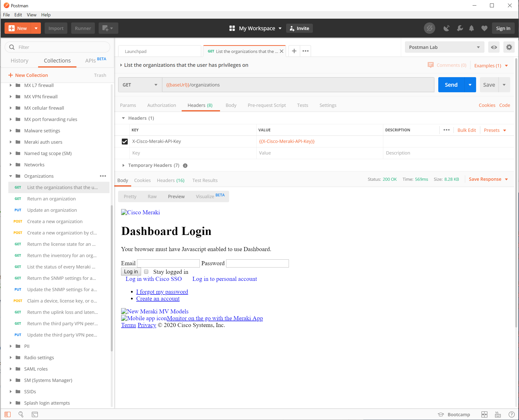Click the blue Send button
The width and height of the screenshot is (519, 420).
pyautogui.click(x=451, y=85)
